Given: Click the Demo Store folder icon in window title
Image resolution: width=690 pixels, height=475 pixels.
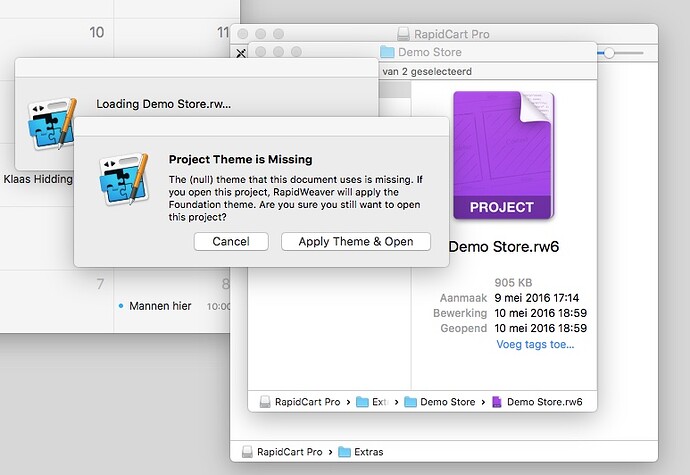Looking at the screenshot, I should (x=387, y=52).
